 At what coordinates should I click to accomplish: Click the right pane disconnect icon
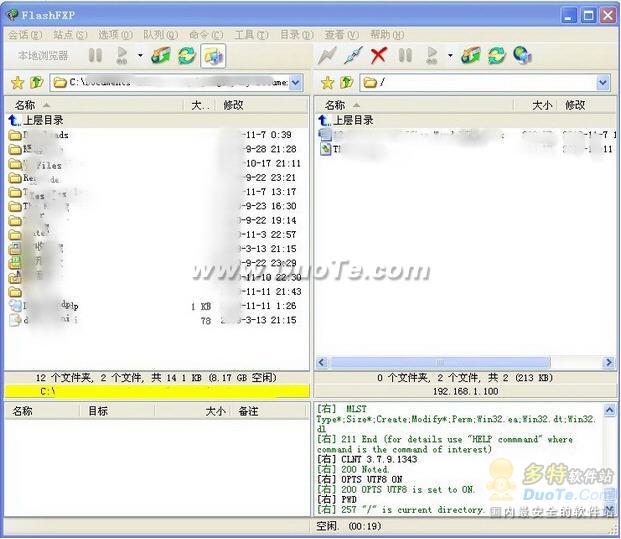tap(353, 55)
